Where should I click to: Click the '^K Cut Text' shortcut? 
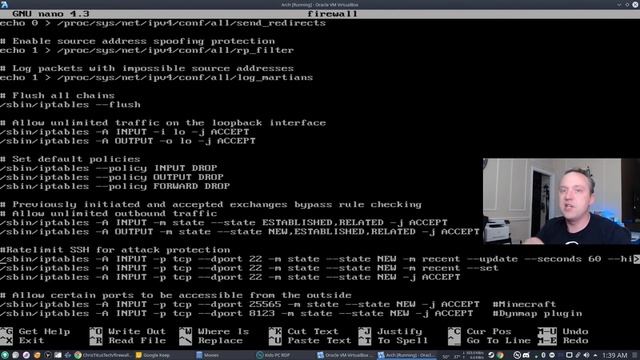tap(304, 331)
